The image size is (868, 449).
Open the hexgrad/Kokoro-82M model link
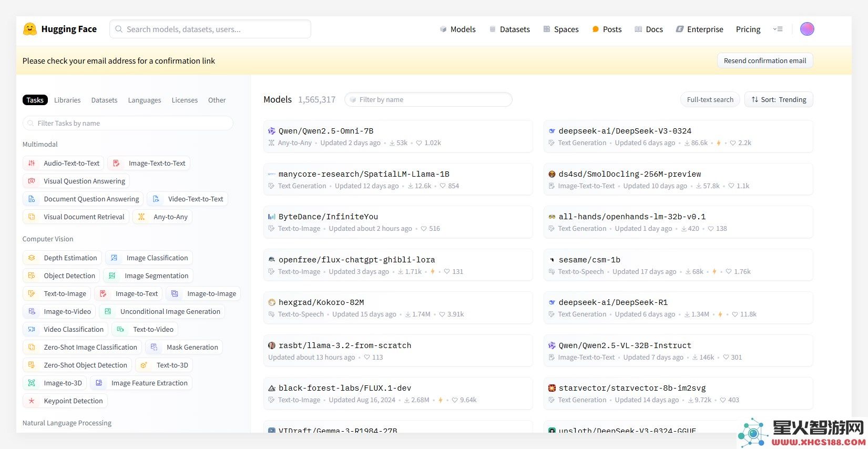click(x=321, y=302)
